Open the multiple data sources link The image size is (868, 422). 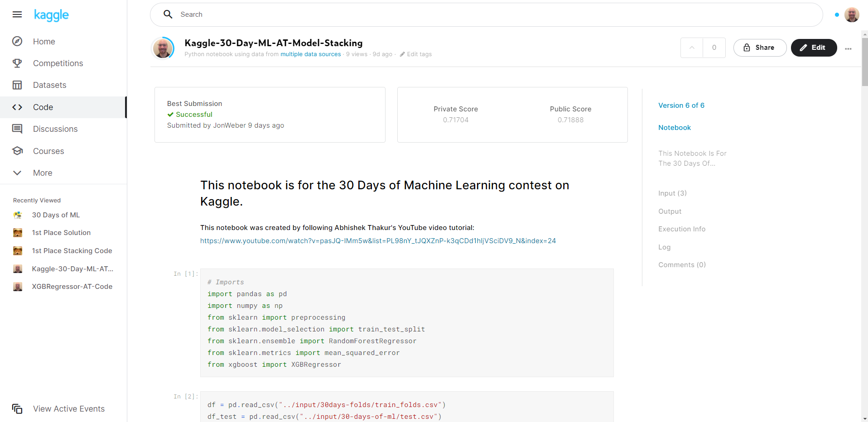310,54
